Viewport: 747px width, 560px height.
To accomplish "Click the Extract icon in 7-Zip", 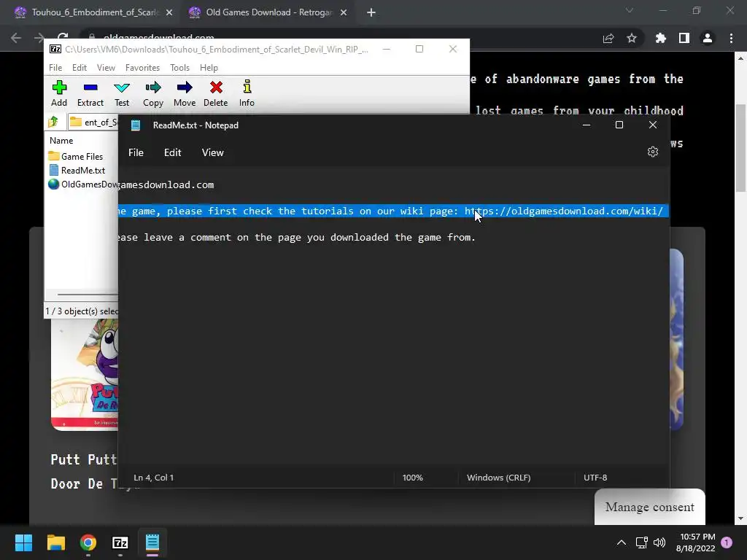I will click(x=90, y=93).
